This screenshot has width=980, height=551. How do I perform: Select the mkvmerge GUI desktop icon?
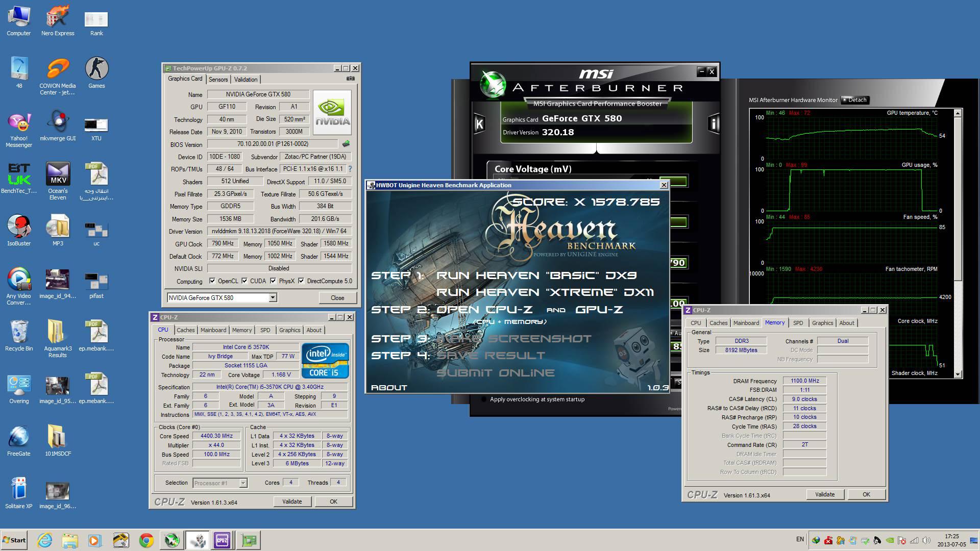click(58, 127)
